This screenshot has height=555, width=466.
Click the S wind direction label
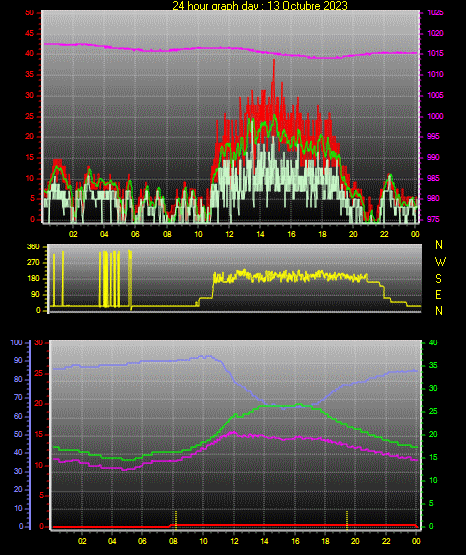tap(438, 279)
